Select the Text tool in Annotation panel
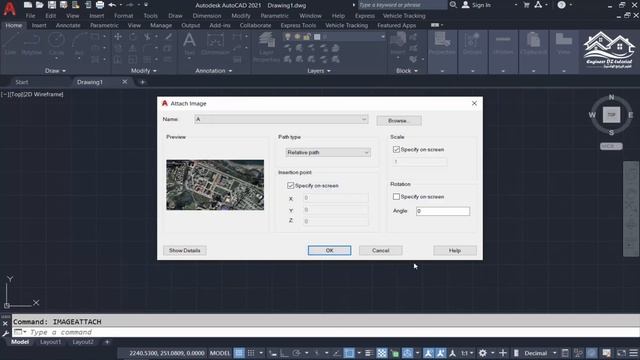The image size is (640, 360). coord(189,44)
